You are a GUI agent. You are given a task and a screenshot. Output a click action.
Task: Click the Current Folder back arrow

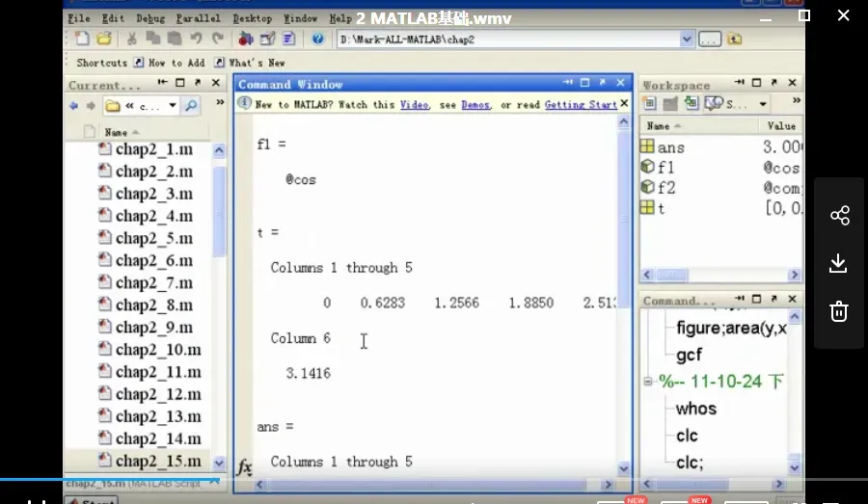click(73, 106)
